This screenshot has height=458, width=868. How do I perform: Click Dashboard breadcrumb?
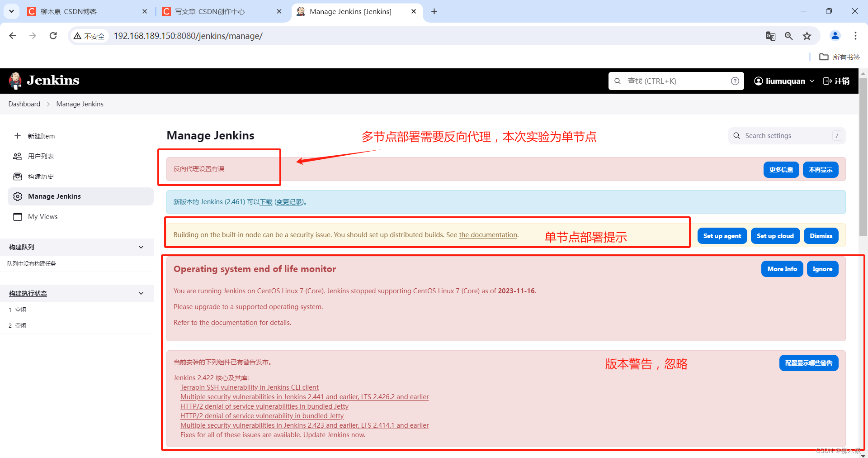(x=24, y=104)
